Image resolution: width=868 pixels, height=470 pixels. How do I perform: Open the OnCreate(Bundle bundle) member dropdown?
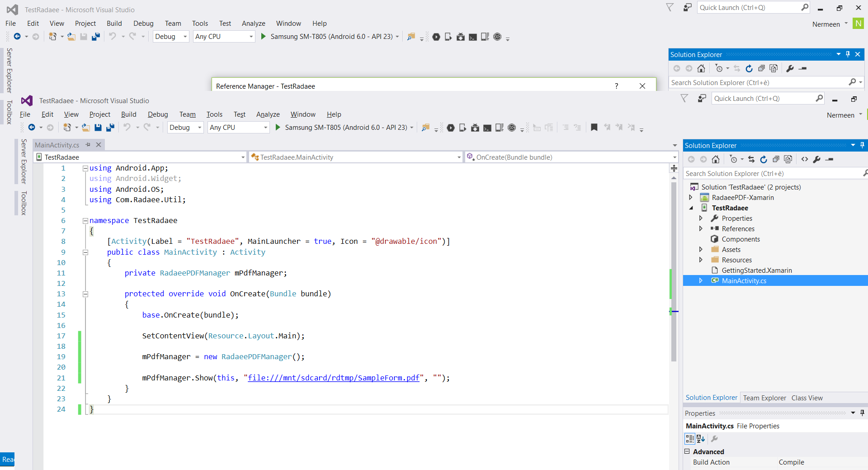pos(674,157)
